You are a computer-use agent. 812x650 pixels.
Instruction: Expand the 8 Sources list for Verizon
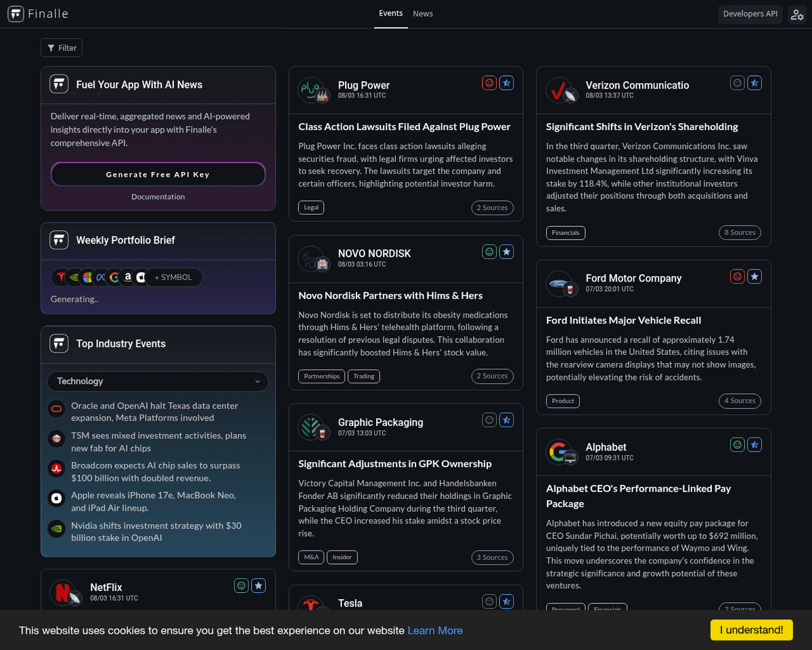pos(740,232)
